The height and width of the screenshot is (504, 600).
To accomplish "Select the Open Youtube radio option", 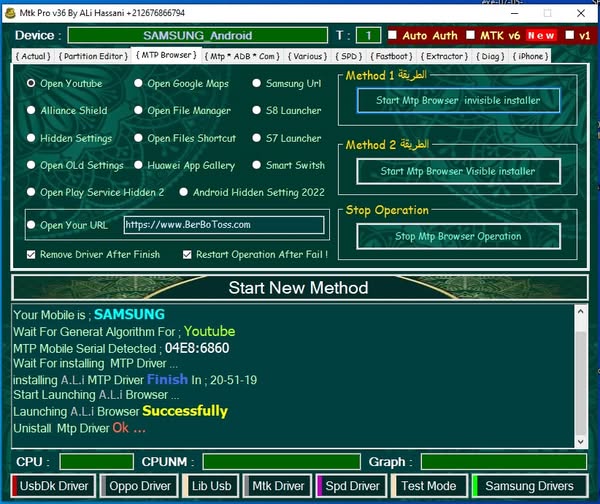I will (32, 83).
